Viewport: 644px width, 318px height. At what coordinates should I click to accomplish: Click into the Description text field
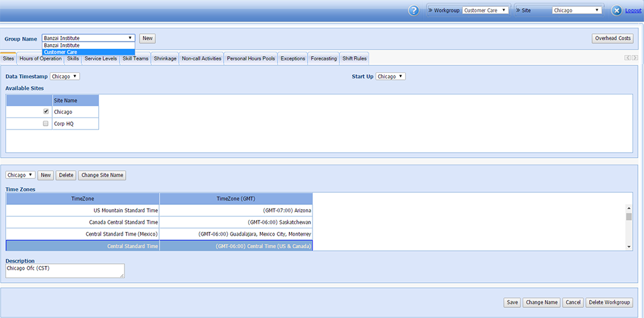pos(65,270)
